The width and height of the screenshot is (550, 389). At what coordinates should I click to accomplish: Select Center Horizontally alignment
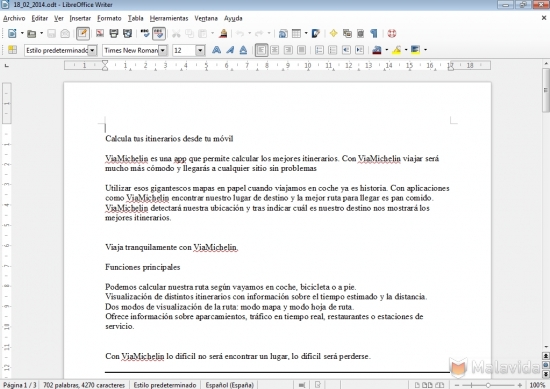tap(275, 50)
